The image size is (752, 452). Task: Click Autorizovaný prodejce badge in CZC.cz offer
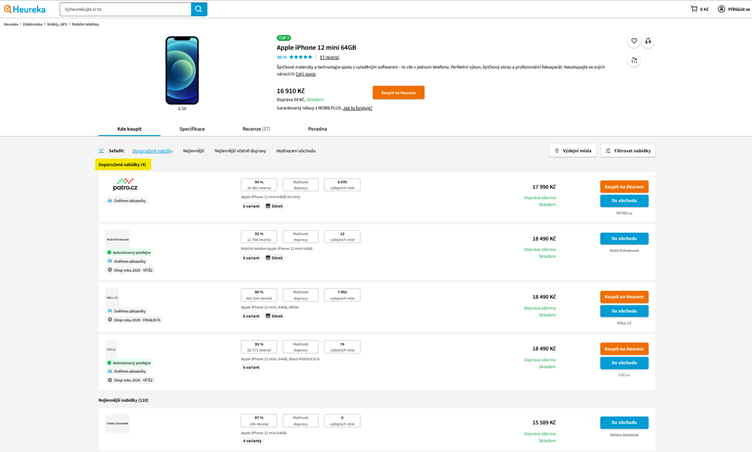[x=129, y=363]
